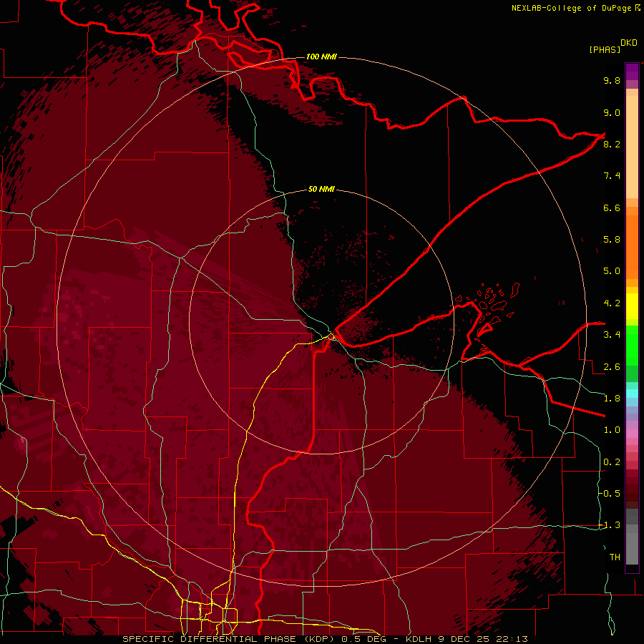Click the 0.2 scale value
644x644 pixels.
pos(612,462)
